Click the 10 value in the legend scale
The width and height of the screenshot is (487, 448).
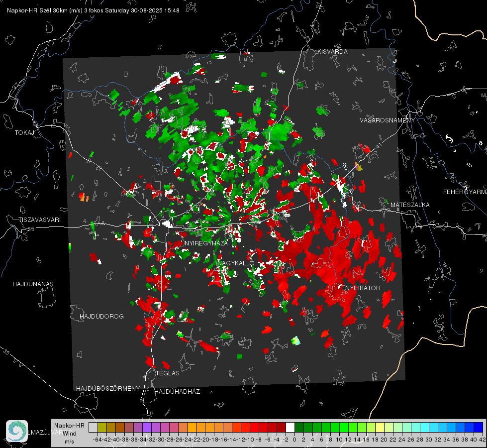(x=339, y=440)
